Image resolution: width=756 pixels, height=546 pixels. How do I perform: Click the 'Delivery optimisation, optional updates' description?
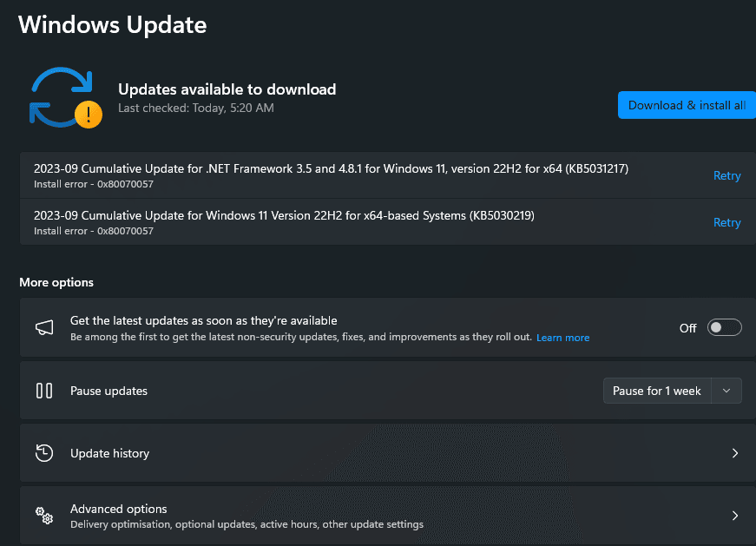point(247,524)
